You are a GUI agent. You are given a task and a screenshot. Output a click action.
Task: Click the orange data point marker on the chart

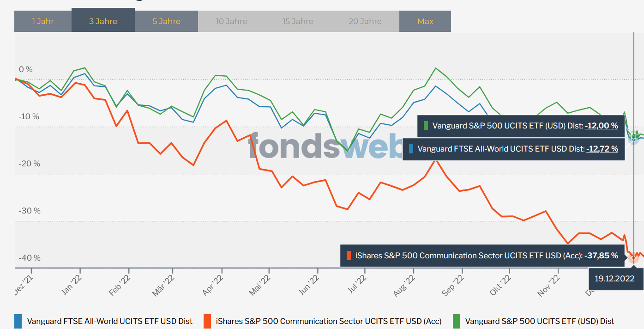[633, 258]
